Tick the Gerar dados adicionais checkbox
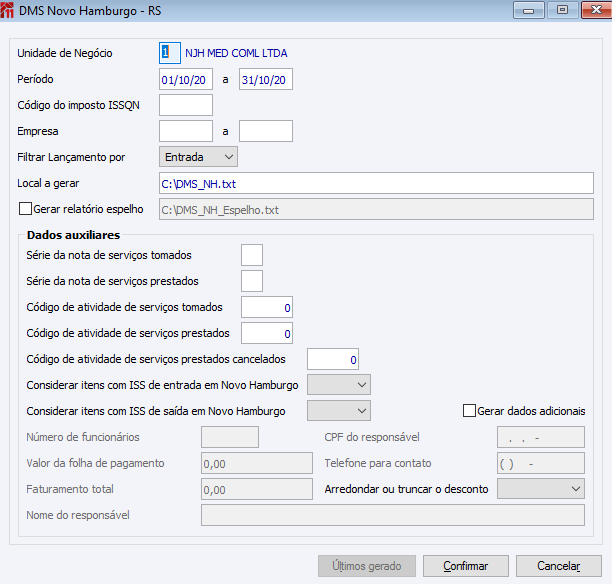The image size is (612, 584). [x=469, y=411]
